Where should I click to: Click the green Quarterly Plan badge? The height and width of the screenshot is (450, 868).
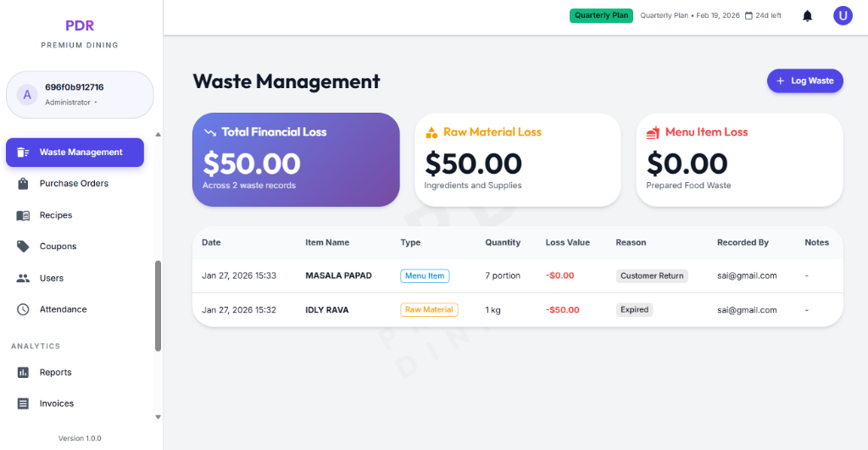[x=601, y=15]
